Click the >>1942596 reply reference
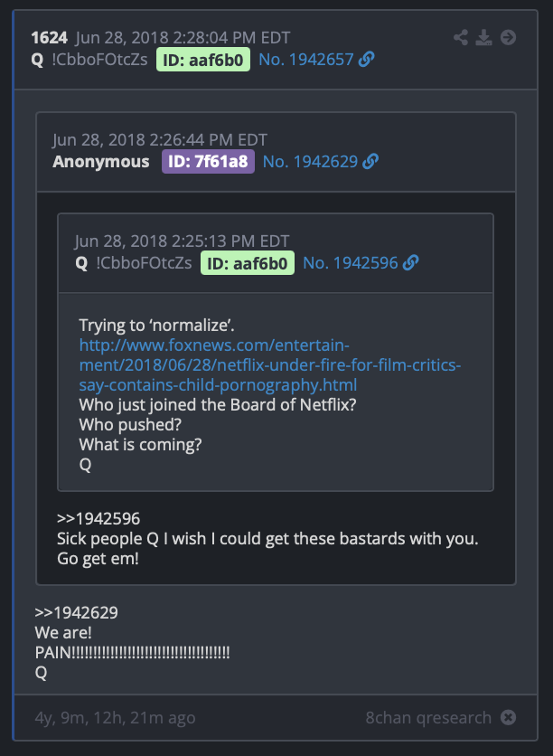 point(98,519)
